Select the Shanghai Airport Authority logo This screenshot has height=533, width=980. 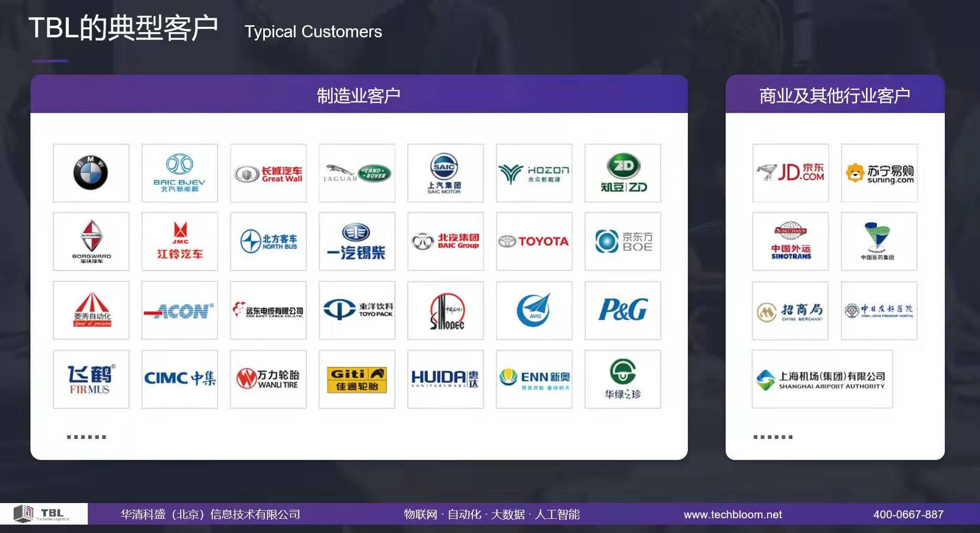[822, 379]
